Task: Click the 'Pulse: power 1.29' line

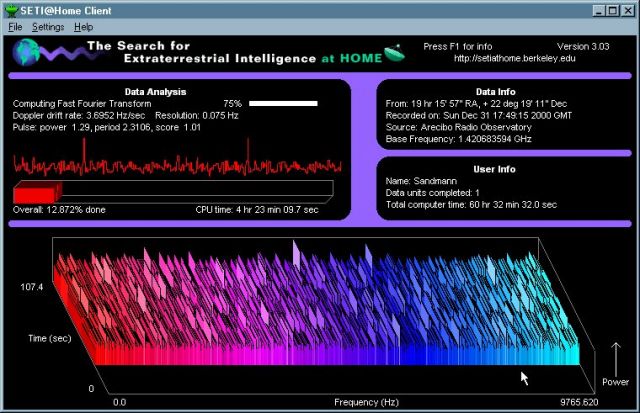Action: (107, 127)
